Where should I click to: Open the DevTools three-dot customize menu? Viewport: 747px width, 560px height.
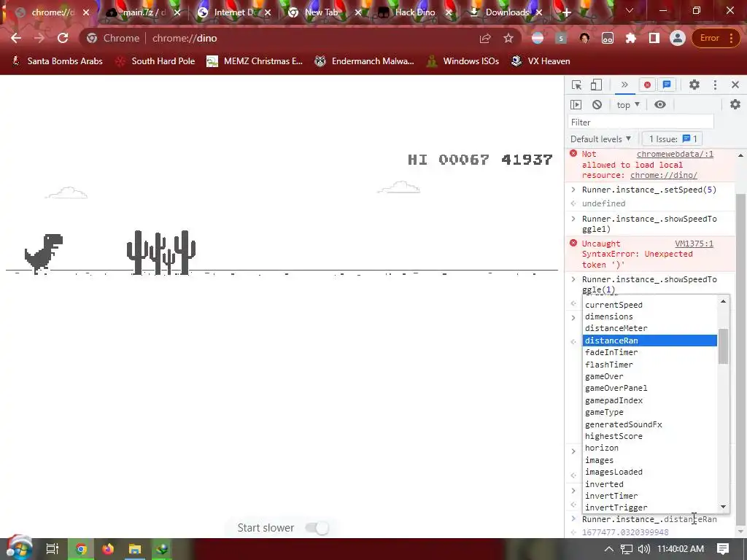coord(715,85)
